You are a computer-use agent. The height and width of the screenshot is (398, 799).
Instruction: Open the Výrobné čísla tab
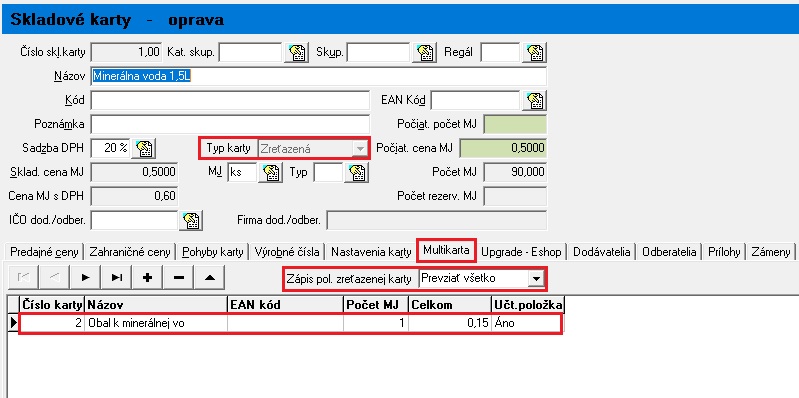(x=287, y=252)
